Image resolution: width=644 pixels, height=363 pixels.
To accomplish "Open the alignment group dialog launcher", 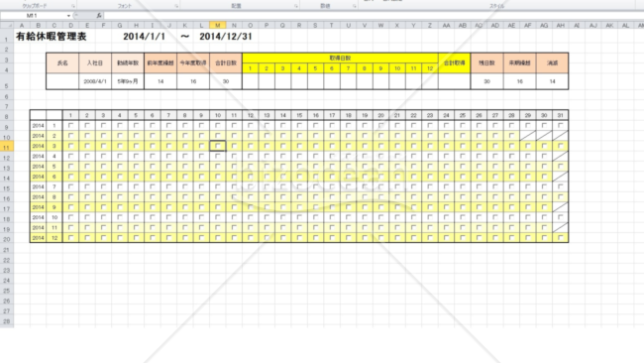I will tap(295, 6).
